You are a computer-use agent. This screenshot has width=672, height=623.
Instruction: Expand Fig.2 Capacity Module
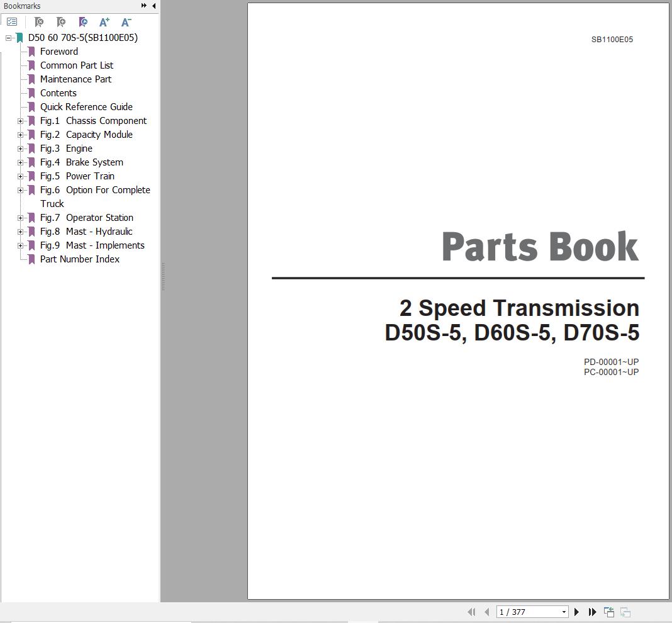pyautogui.click(x=20, y=135)
